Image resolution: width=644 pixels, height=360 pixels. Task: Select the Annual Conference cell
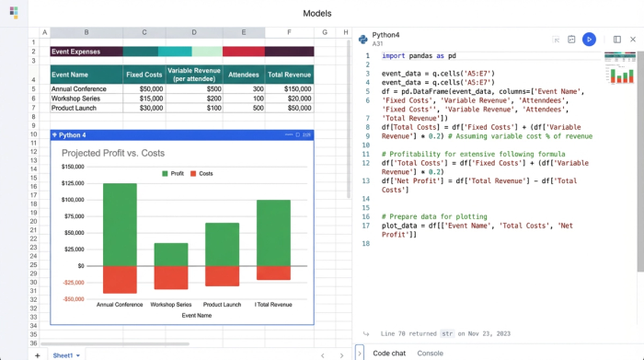point(86,88)
